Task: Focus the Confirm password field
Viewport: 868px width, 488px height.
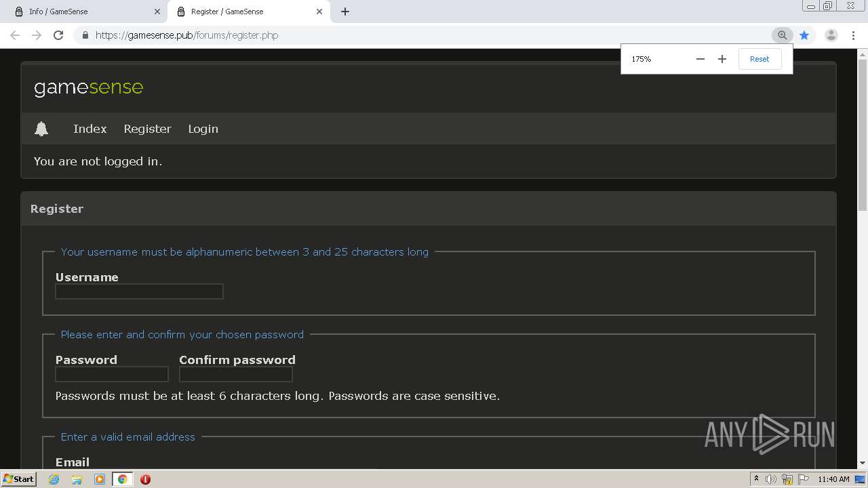Action: 236,374
